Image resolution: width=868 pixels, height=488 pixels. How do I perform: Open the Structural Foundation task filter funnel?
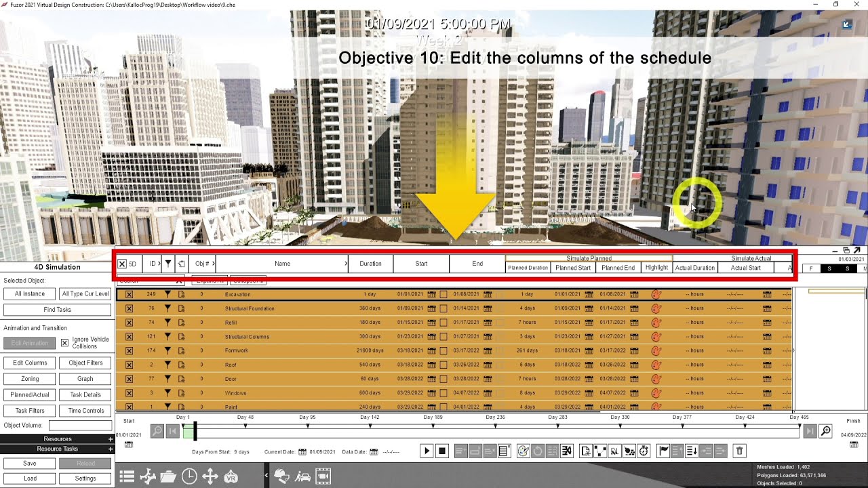click(167, 308)
